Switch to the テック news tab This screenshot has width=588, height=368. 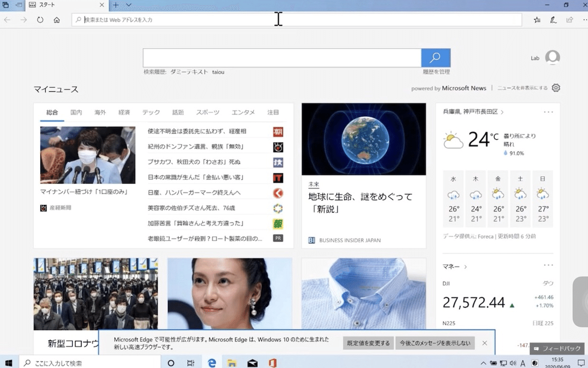[x=151, y=112]
